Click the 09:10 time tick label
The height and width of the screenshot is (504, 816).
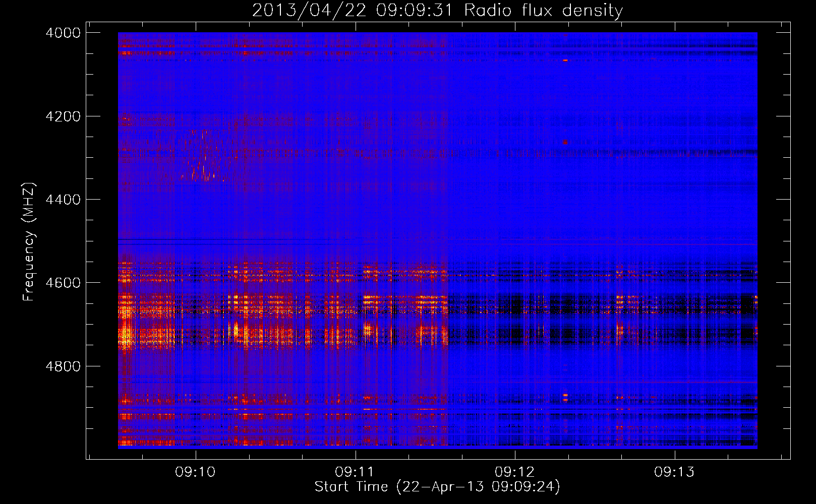click(x=195, y=472)
